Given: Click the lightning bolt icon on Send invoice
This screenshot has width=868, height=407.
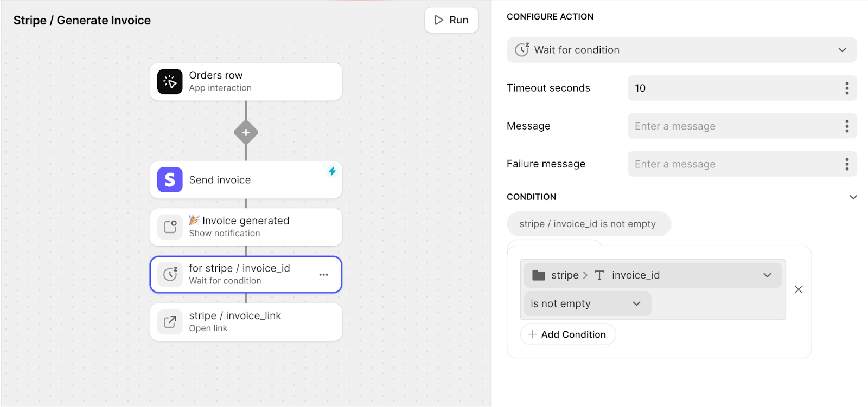Looking at the screenshot, I should coord(332,171).
